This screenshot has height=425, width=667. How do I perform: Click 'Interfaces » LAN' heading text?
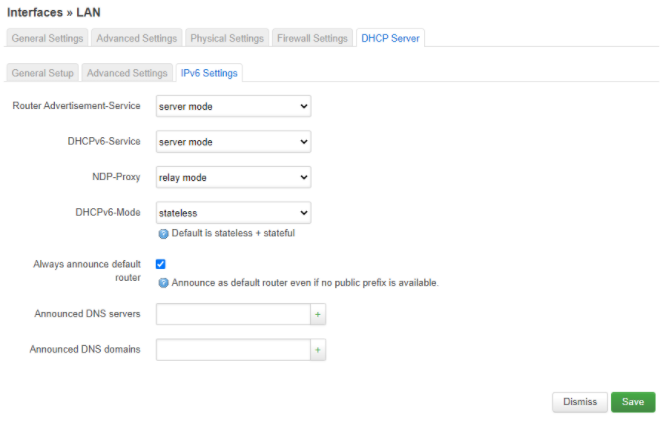tap(54, 12)
